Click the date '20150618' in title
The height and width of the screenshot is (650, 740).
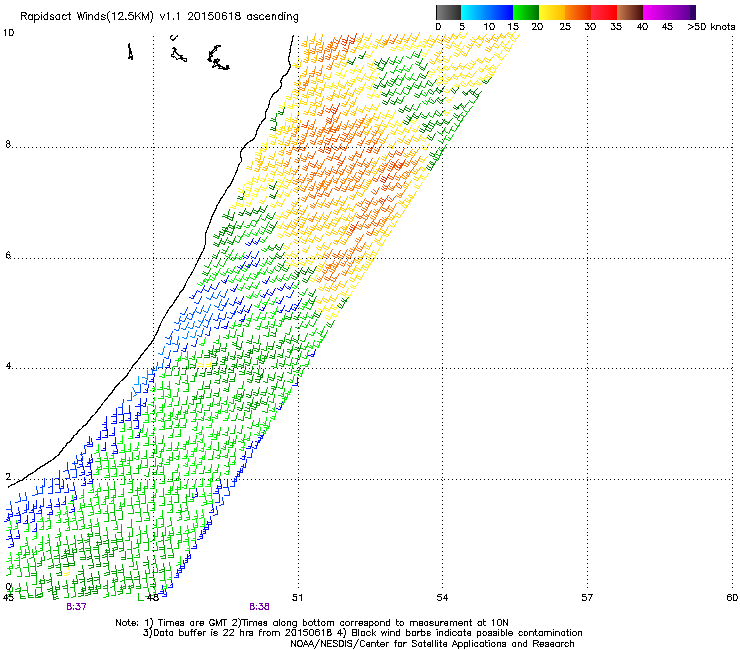pos(214,16)
